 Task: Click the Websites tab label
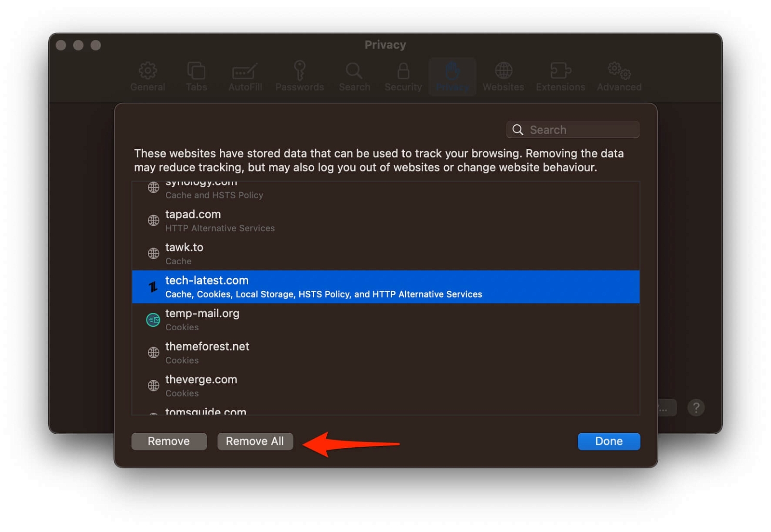tap(503, 87)
